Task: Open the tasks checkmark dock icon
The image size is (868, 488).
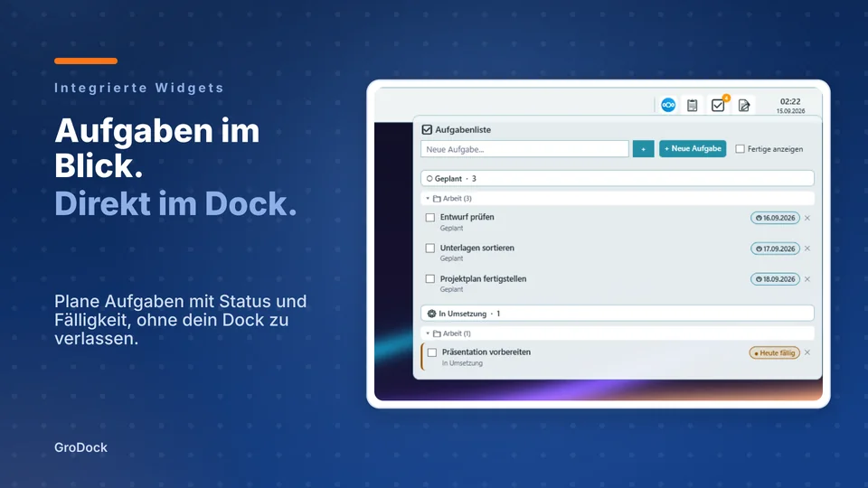Action: (x=718, y=105)
